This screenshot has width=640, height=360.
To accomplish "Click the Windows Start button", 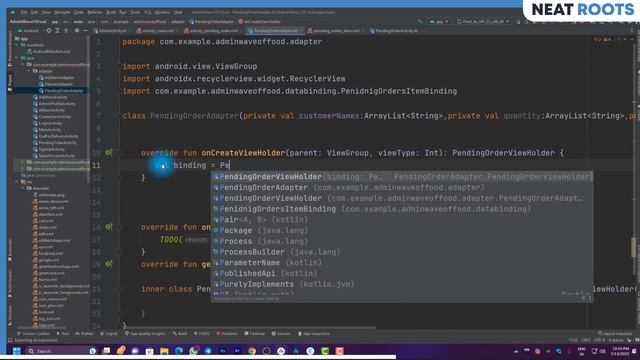I will pyautogui.click(x=17, y=351).
